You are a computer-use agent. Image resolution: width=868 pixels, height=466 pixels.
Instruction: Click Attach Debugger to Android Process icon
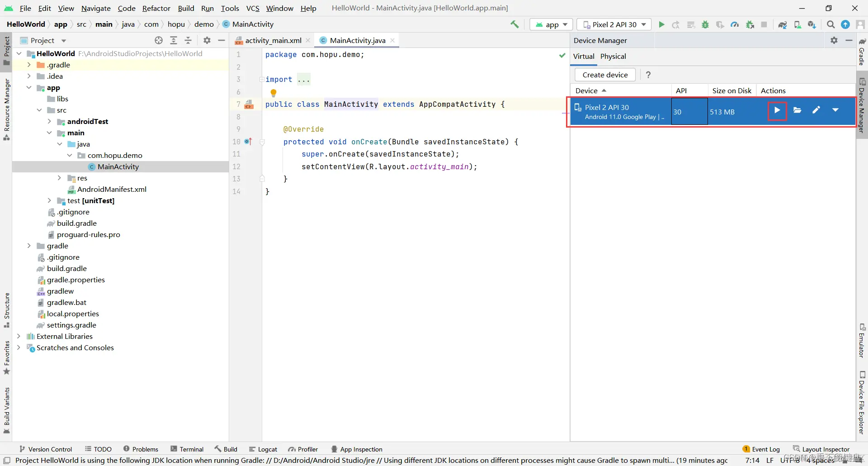coord(750,24)
